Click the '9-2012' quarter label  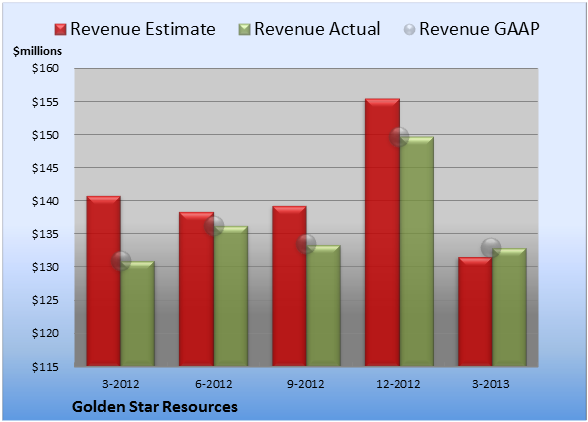click(x=306, y=384)
